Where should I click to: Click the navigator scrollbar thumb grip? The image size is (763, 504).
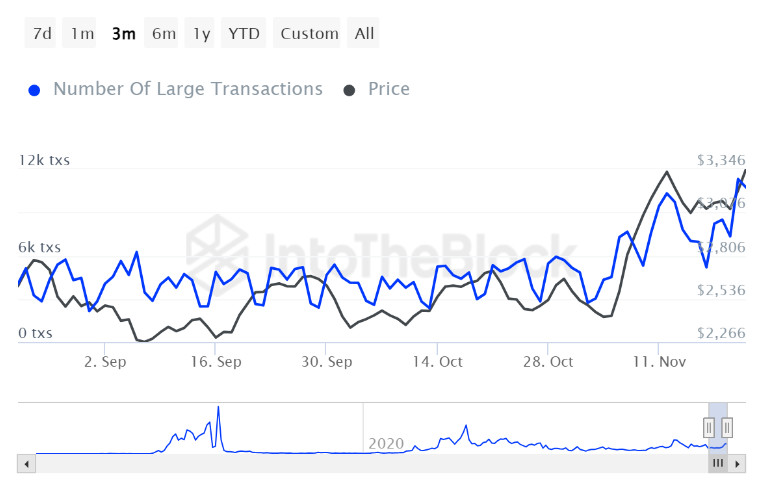click(718, 463)
